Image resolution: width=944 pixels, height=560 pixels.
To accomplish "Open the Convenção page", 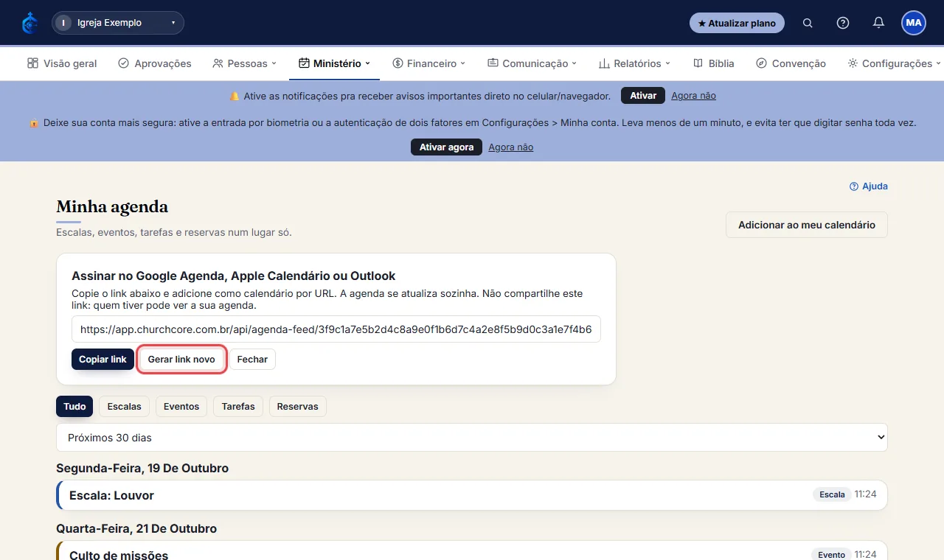I will pos(791,63).
